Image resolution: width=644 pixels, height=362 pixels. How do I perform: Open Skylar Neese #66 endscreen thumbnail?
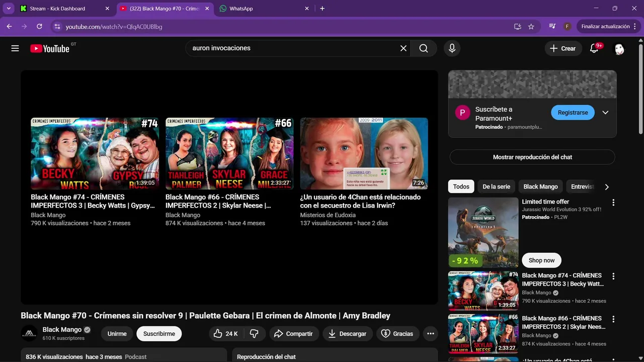[229, 153]
